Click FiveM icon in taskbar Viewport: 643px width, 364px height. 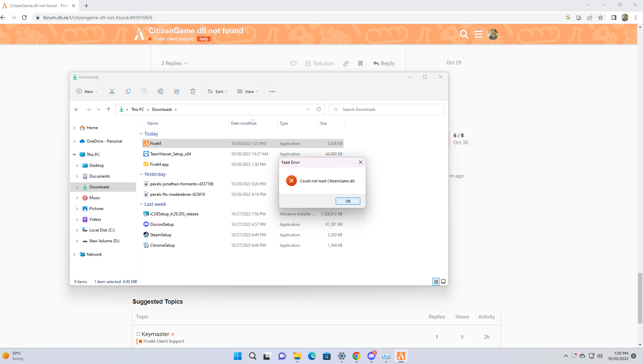(401, 356)
